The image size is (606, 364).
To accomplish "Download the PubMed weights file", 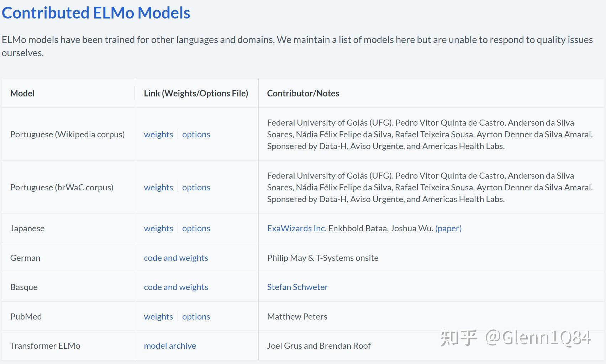I will [x=158, y=317].
